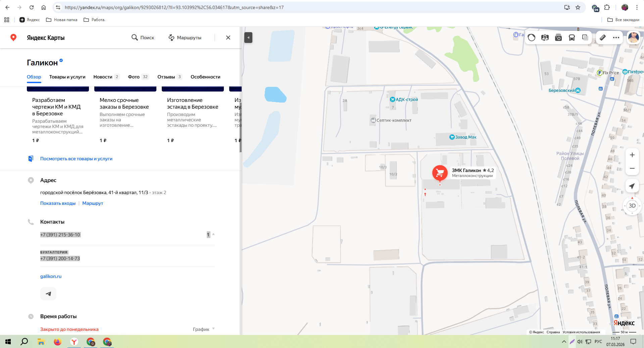The image size is (644, 348).
Task: Click the ruler distance measurement tool
Action: 603,38
